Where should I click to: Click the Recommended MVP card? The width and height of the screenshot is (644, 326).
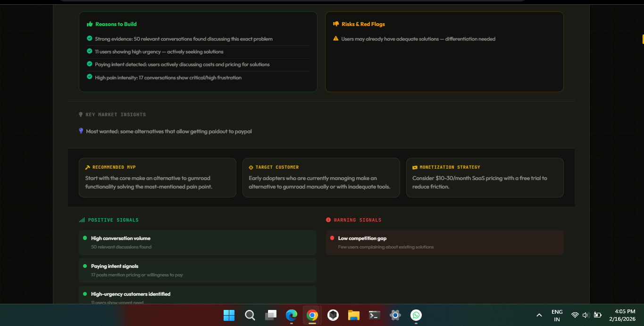tap(158, 178)
